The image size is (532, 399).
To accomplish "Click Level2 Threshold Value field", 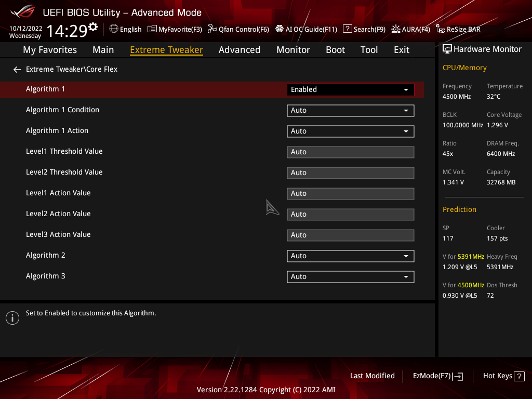I will (351, 172).
